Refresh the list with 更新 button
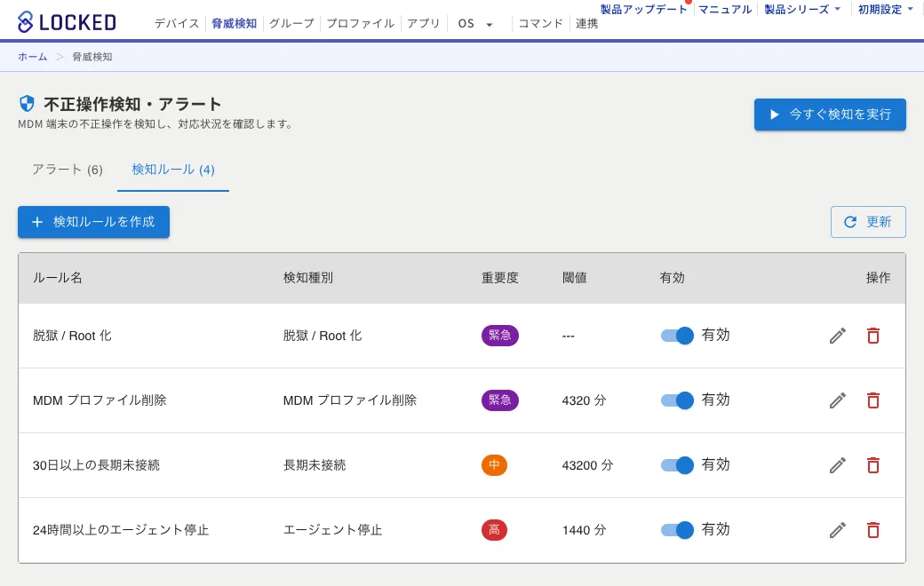The width and height of the screenshot is (924, 586). coord(868,222)
